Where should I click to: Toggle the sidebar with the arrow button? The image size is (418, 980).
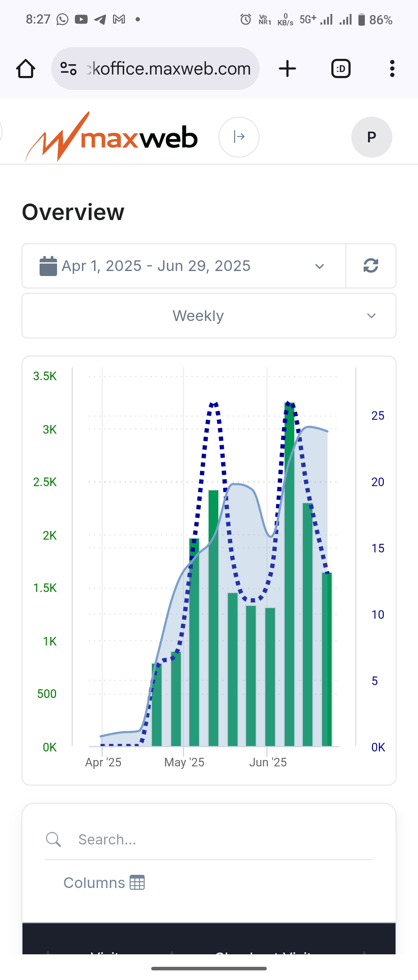[239, 137]
